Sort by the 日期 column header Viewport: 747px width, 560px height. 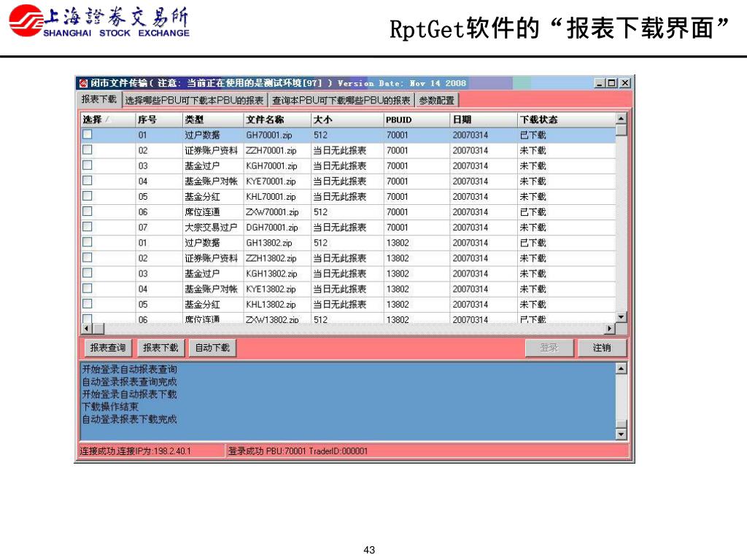point(484,120)
